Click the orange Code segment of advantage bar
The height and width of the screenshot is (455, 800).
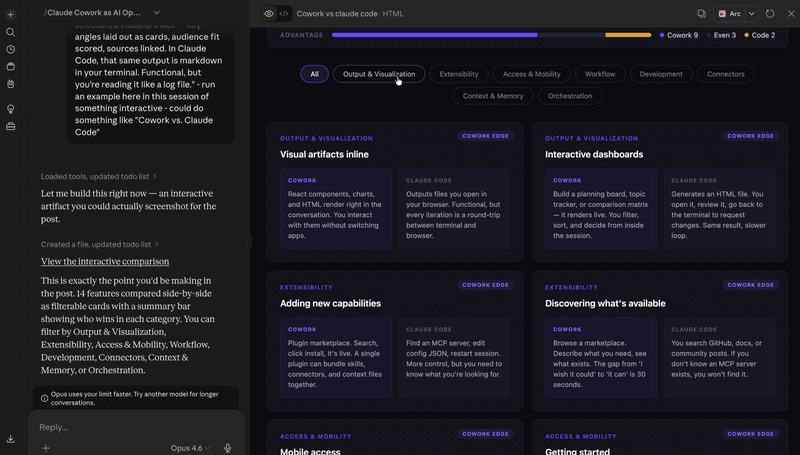[x=628, y=35]
